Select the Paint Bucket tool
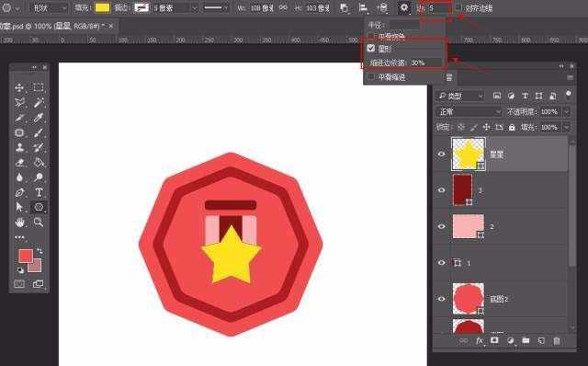 [x=39, y=163]
